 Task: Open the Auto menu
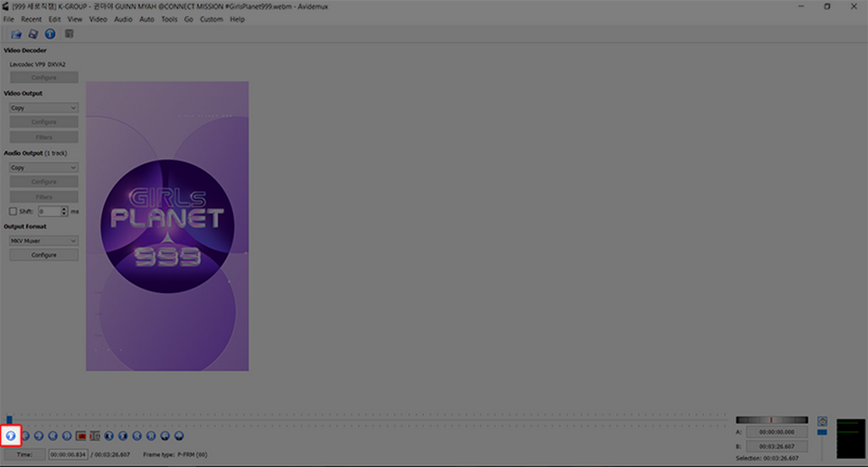tap(146, 19)
